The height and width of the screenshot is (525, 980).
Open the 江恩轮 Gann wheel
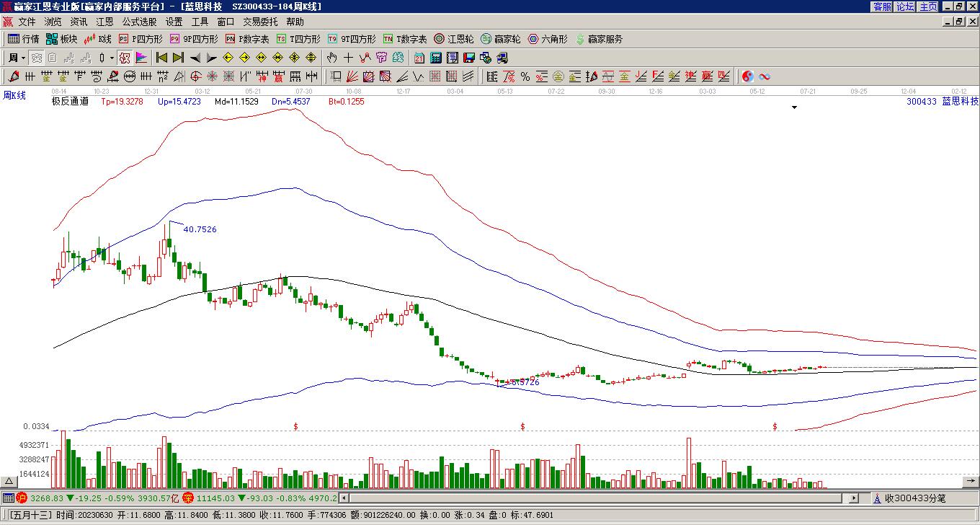pos(454,39)
